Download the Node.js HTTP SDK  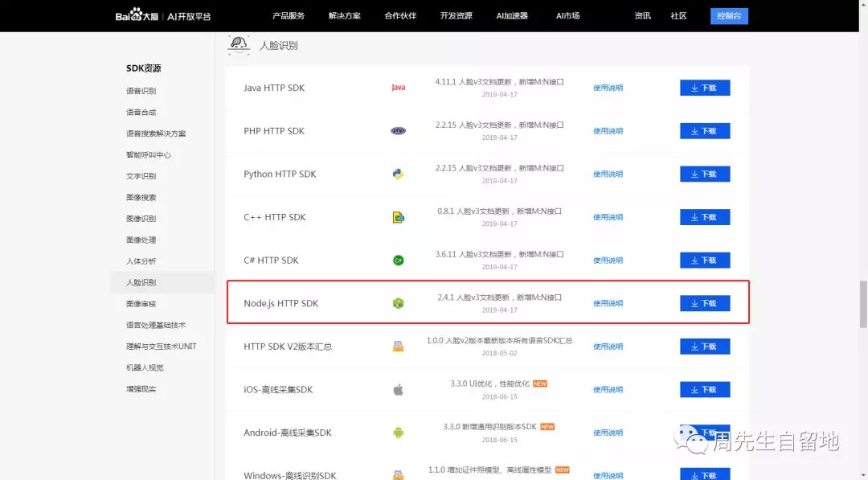click(x=705, y=303)
